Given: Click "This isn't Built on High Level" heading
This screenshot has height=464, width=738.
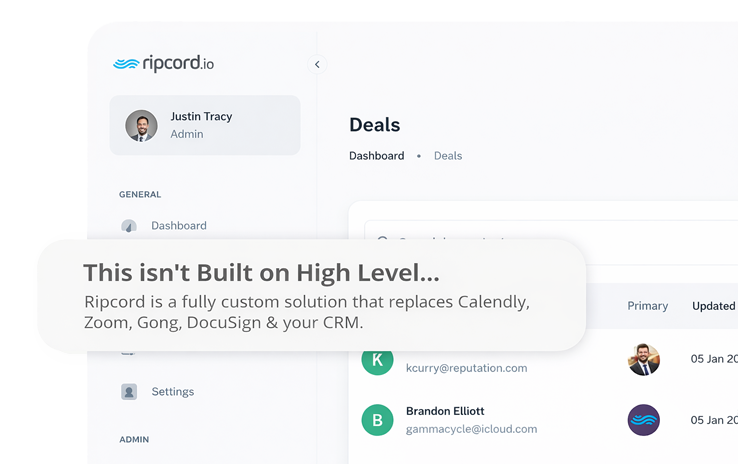Looking at the screenshot, I should click(x=261, y=273).
